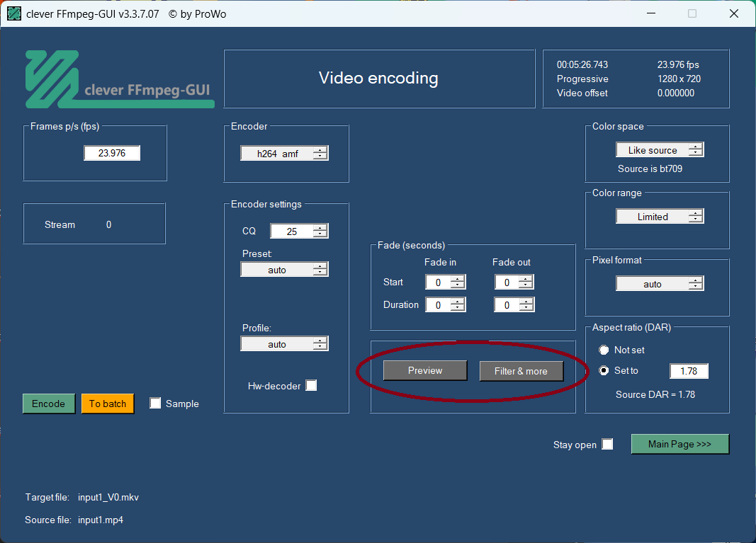Viewport: 756px width, 543px height.
Task: Click the 23.976 fps info text
Action: [x=678, y=64]
